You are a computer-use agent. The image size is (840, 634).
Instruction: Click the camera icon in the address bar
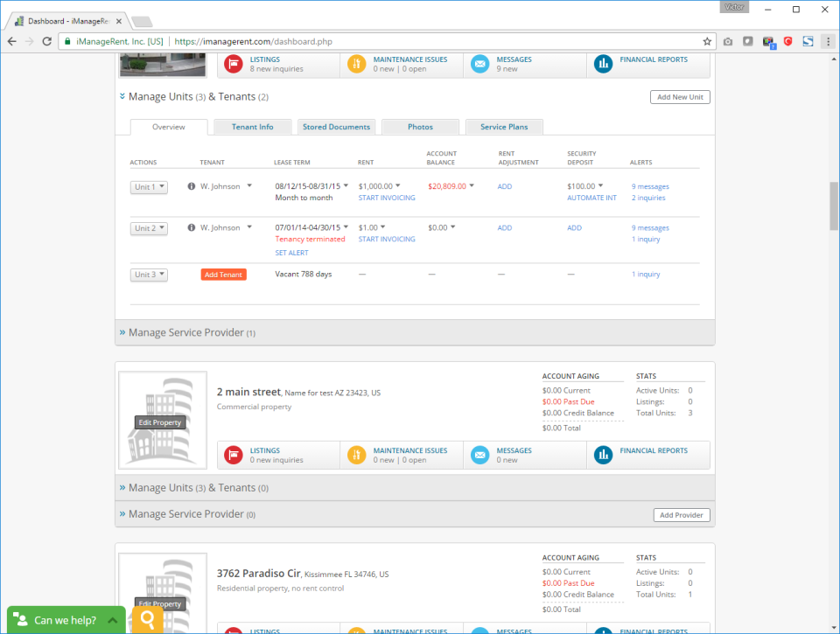728,40
